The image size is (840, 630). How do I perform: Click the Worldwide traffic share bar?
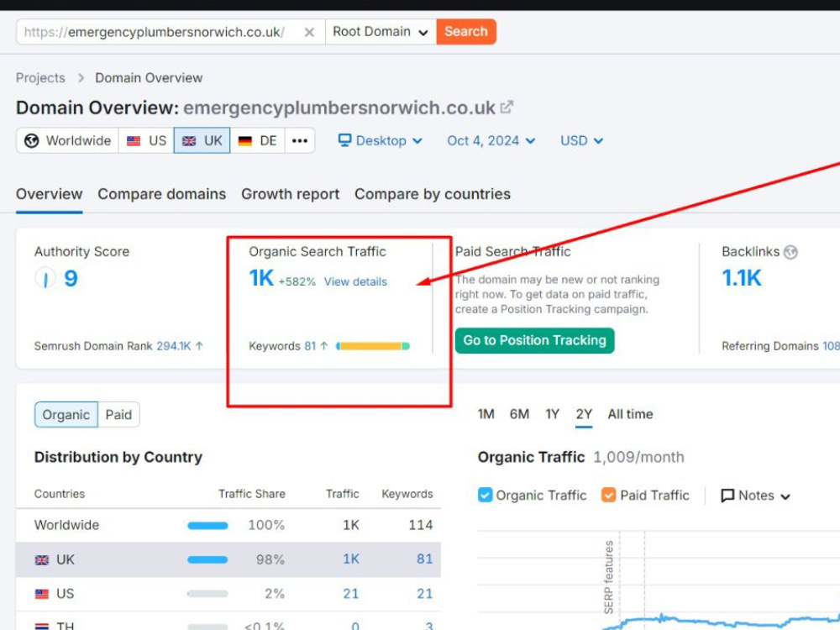click(207, 526)
